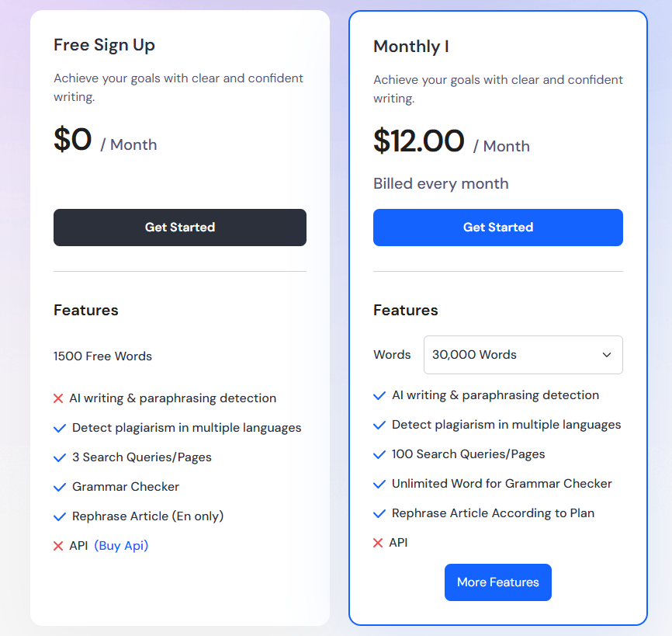Click the checkmark next to Grammar Checker
Screen dimensions: 672x636
(x=60, y=487)
